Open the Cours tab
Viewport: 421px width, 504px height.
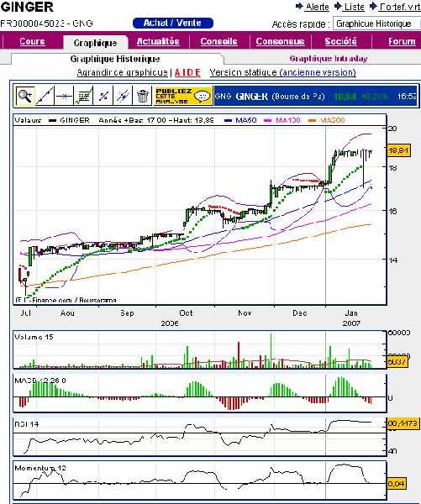tap(32, 41)
